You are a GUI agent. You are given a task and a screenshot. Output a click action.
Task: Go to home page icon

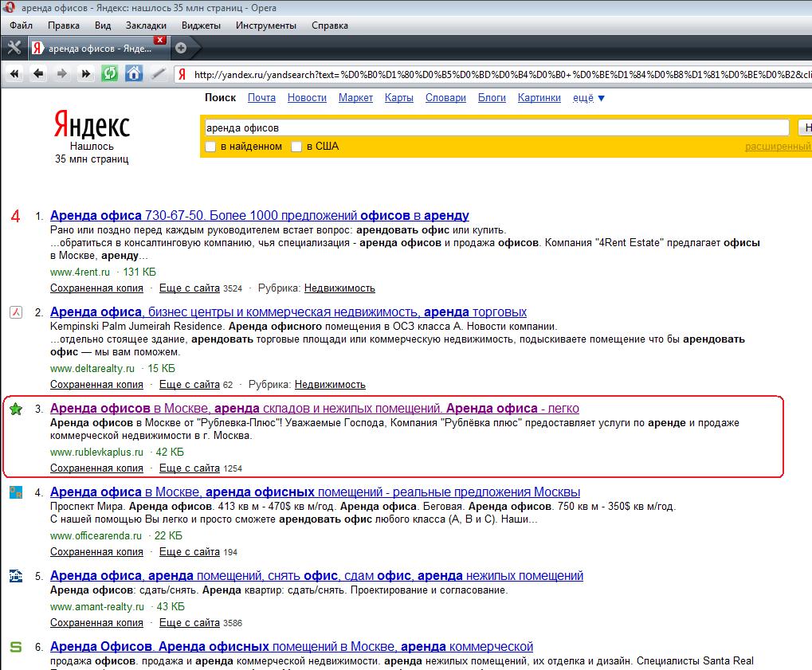coord(134,73)
